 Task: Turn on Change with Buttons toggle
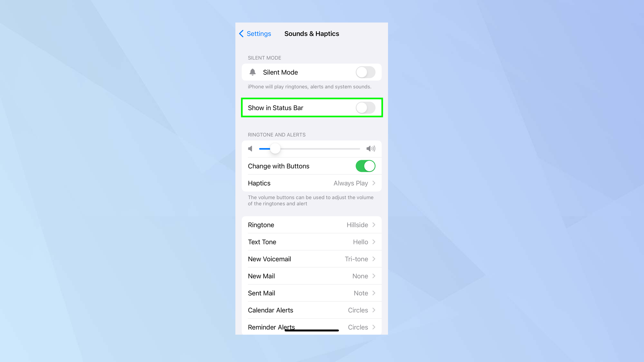(365, 166)
